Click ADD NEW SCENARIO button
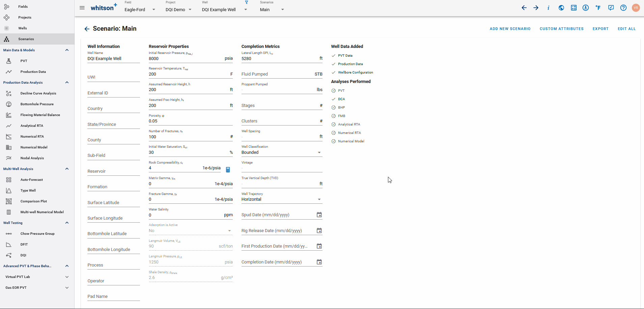The width and height of the screenshot is (644, 309). pyautogui.click(x=510, y=29)
